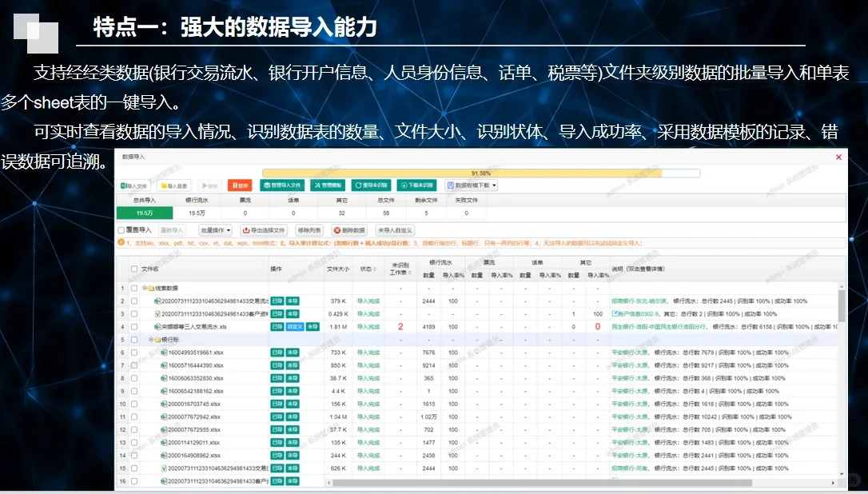Click file name 2000016703745.xlsx
This screenshot has width=868, height=494.
pos(193,404)
